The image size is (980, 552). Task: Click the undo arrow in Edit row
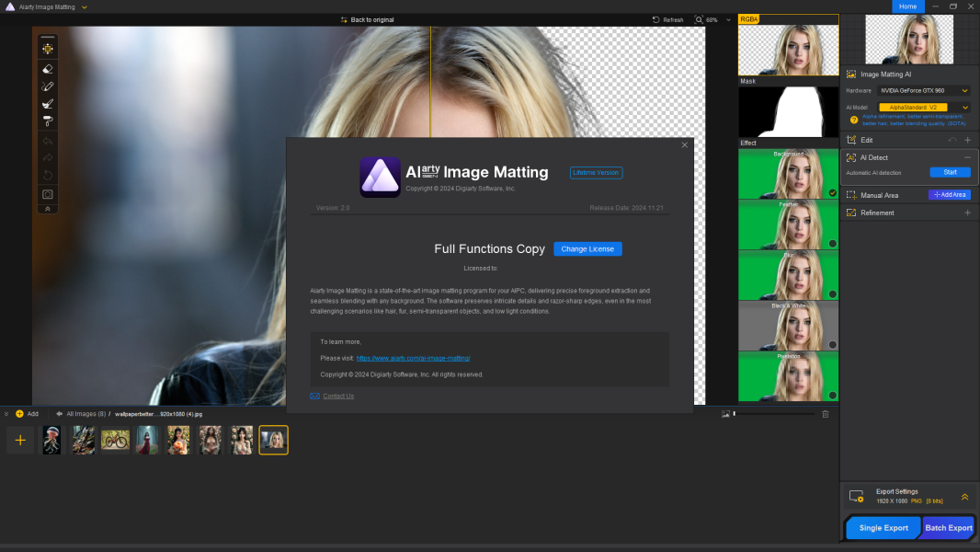coord(952,140)
